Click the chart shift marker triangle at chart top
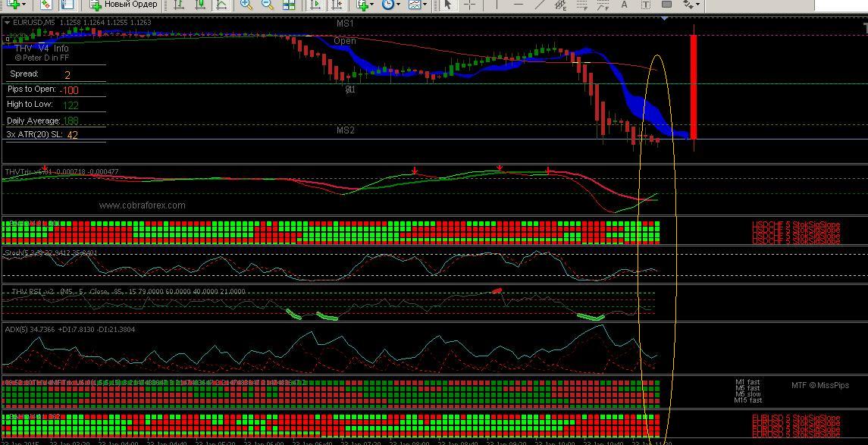 664,18
